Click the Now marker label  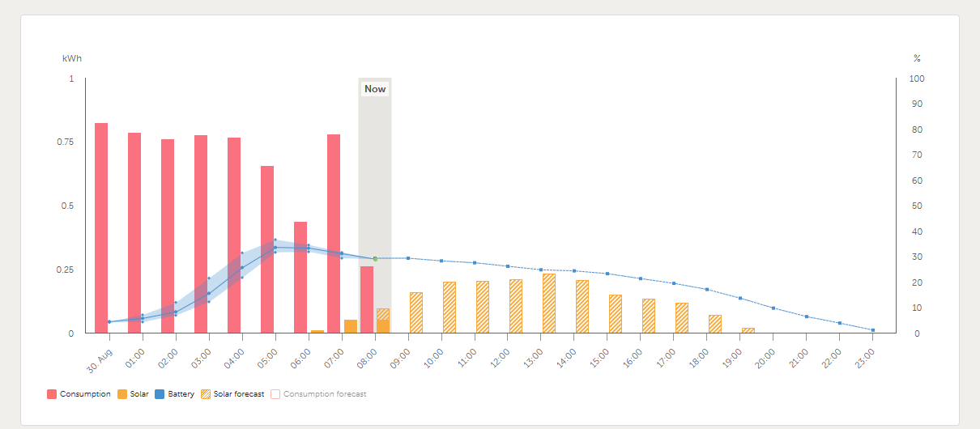click(375, 89)
